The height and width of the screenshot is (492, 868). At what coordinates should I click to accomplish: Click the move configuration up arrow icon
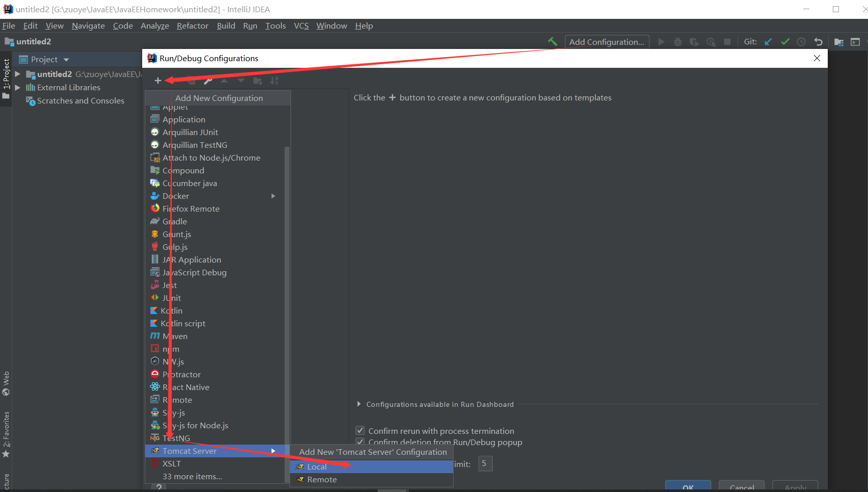(224, 81)
